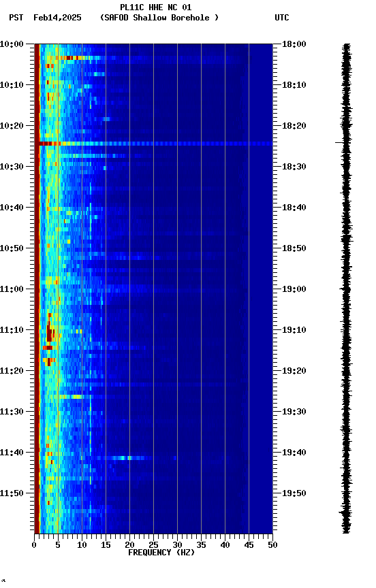Click the Feb14,2025 date text
Viewport: 376px width, 588px height.
(57, 18)
